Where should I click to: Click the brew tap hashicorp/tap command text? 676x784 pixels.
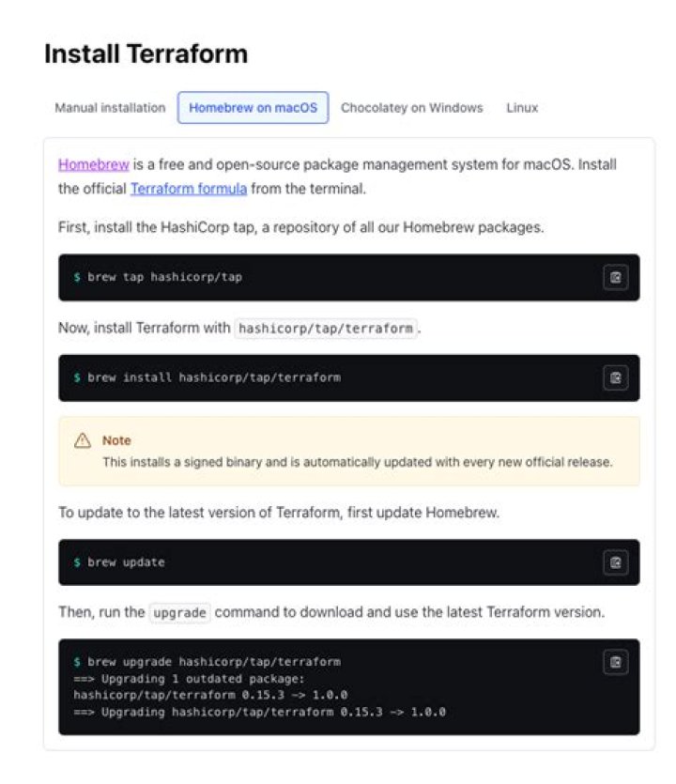164,278
